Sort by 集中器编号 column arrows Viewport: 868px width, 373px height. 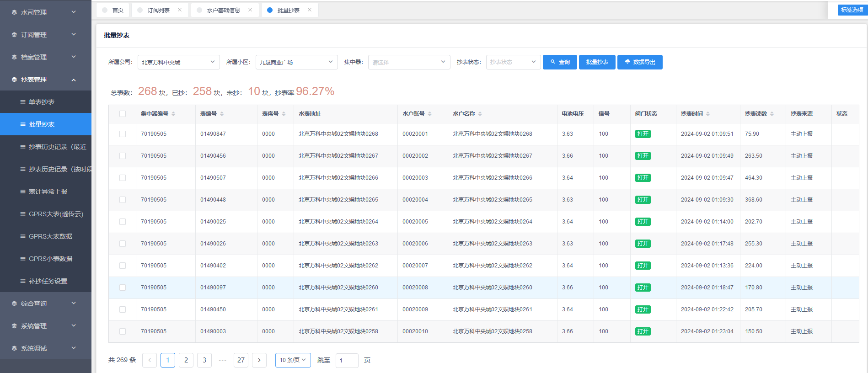click(173, 114)
